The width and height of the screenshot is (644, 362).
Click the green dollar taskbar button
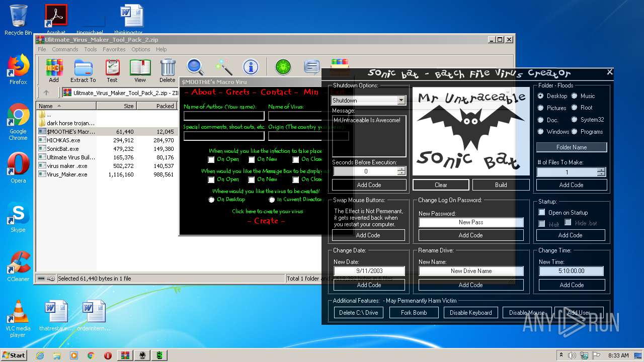click(x=159, y=355)
